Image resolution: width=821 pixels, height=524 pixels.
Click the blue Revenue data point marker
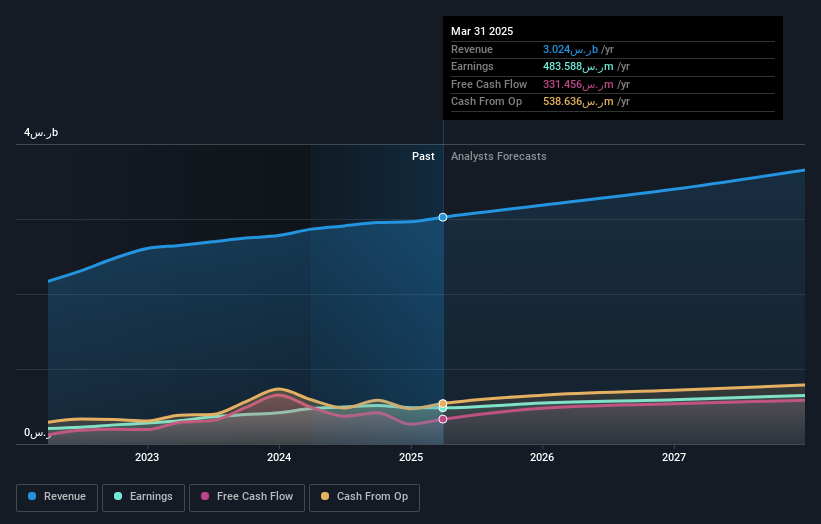coord(443,217)
